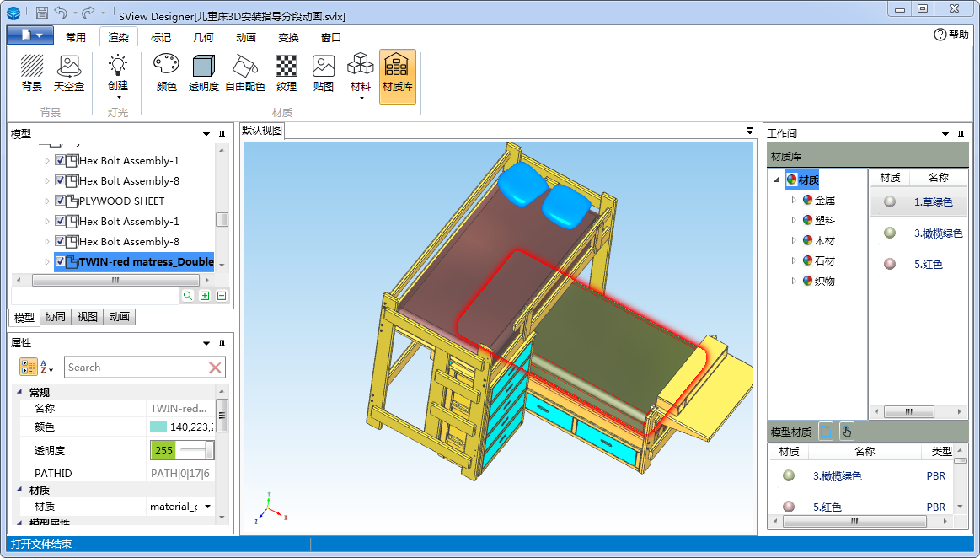Collapse the 材质 root node

point(777,180)
